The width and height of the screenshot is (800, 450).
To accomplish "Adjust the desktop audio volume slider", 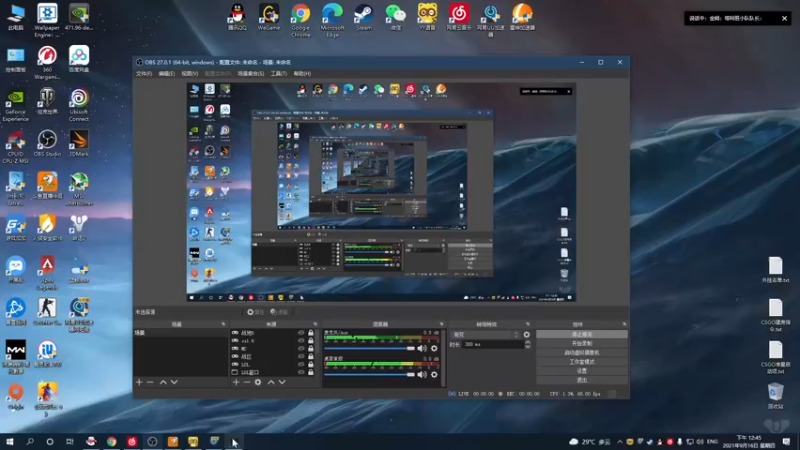I will (x=369, y=374).
